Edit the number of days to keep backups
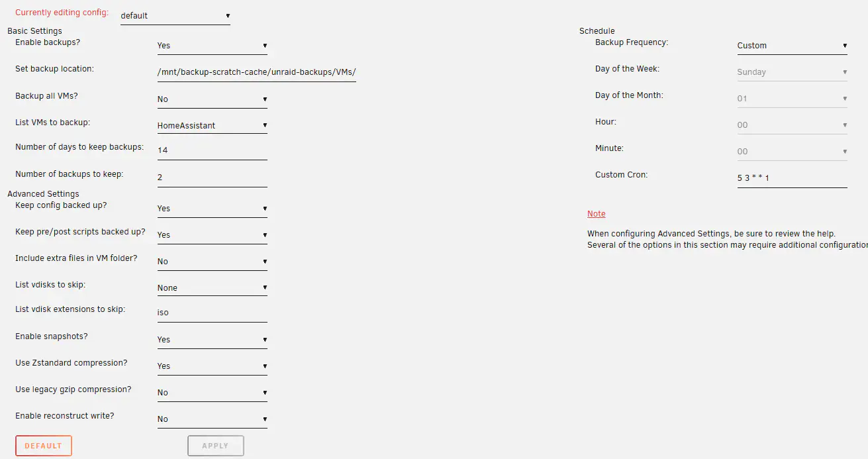This screenshot has width=868, height=459. click(x=212, y=150)
